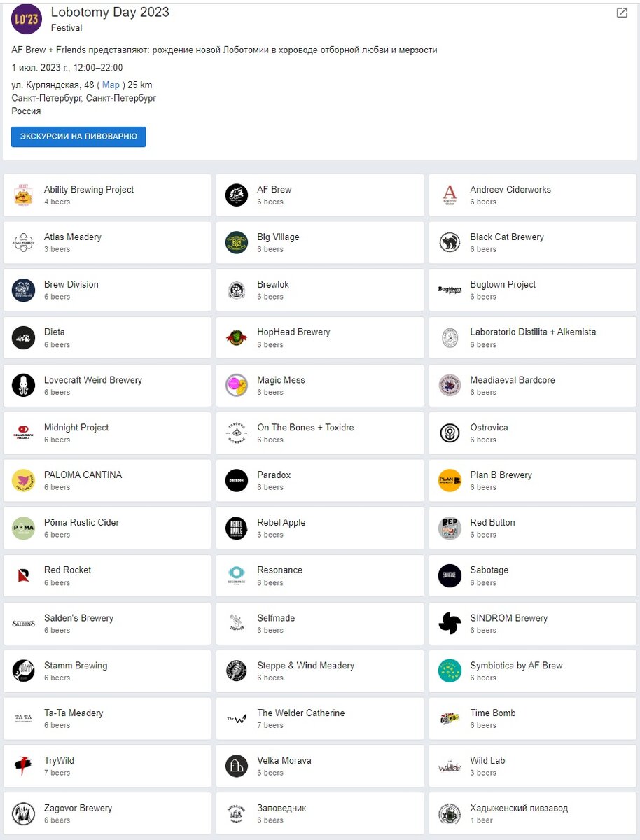Image resolution: width=640 pixels, height=840 pixels.
Task: Click the AF Brew logo icon
Action: (x=237, y=195)
